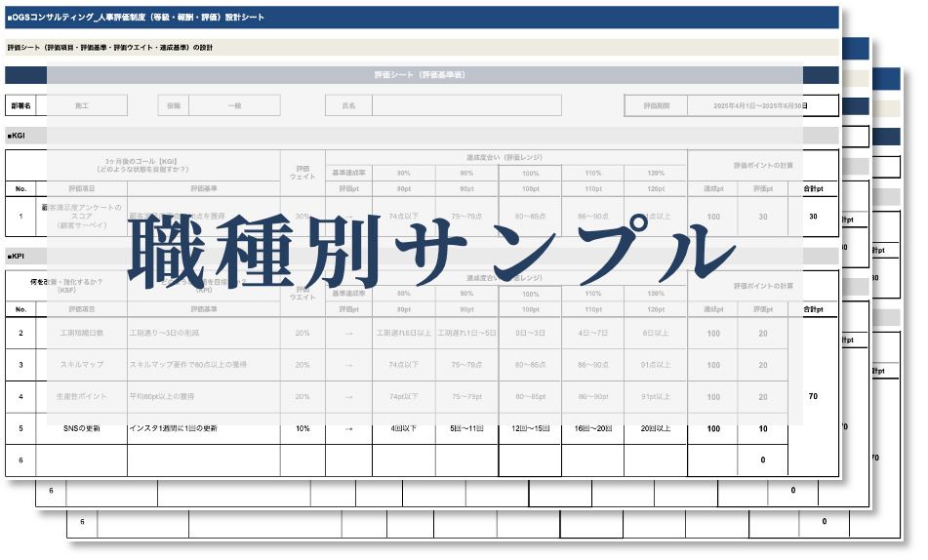The width and height of the screenshot is (928, 560).
Task: Select the 12回〜15回 range cell
Action: tap(530, 428)
